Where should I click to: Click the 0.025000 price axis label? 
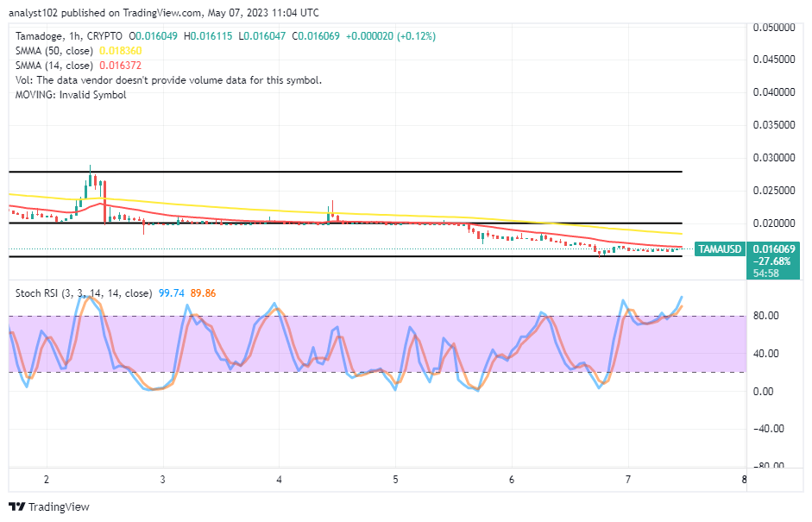pos(774,191)
